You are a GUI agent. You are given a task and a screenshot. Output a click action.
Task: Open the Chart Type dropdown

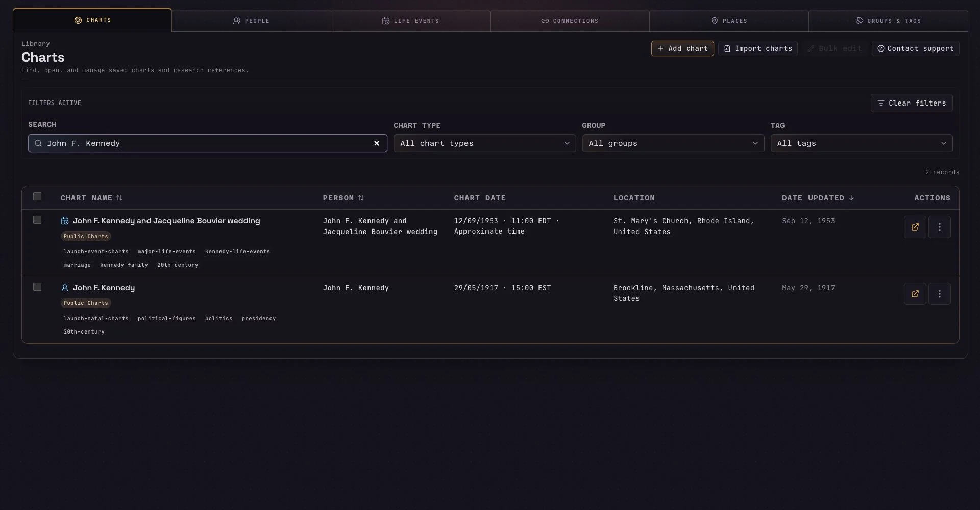pyautogui.click(x=484, y=143)
